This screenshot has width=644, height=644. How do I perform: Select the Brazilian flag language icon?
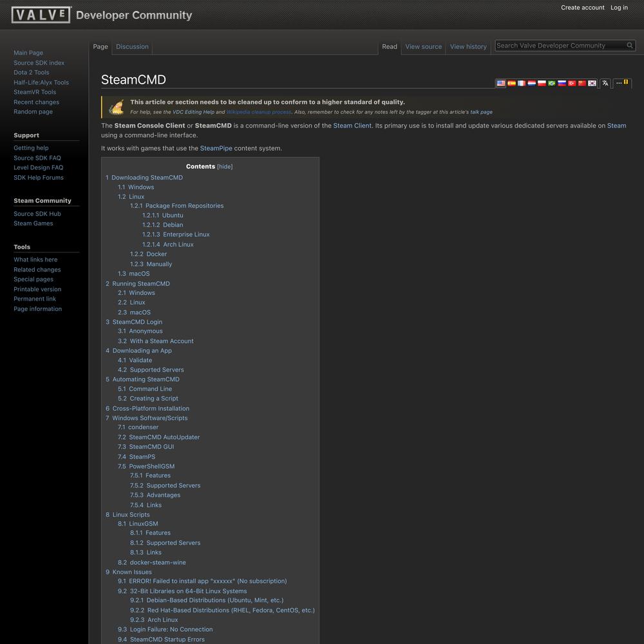point(552,83)
